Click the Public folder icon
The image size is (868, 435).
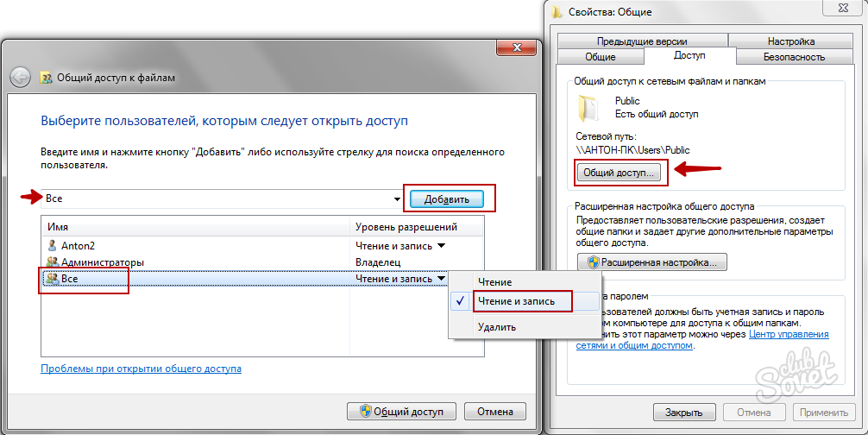coord(589,107)
